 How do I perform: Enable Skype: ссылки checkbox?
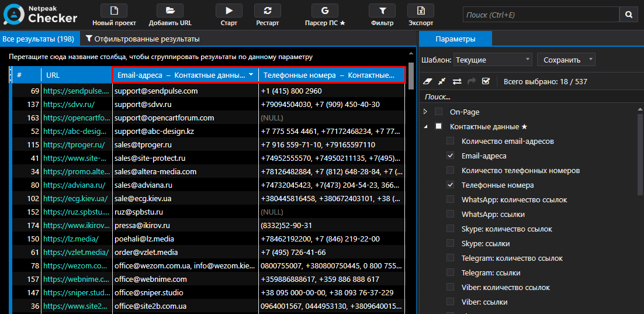[451, 244]
